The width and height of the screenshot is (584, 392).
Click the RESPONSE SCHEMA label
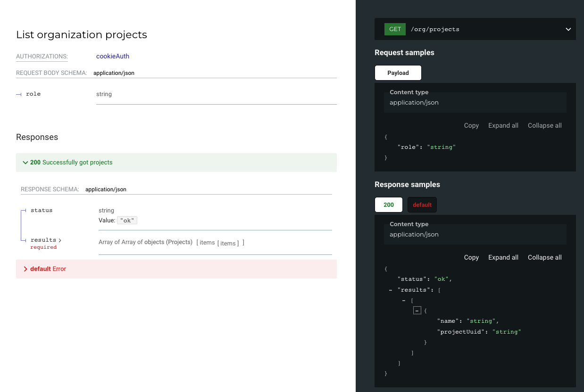click(x=50, y=189)
